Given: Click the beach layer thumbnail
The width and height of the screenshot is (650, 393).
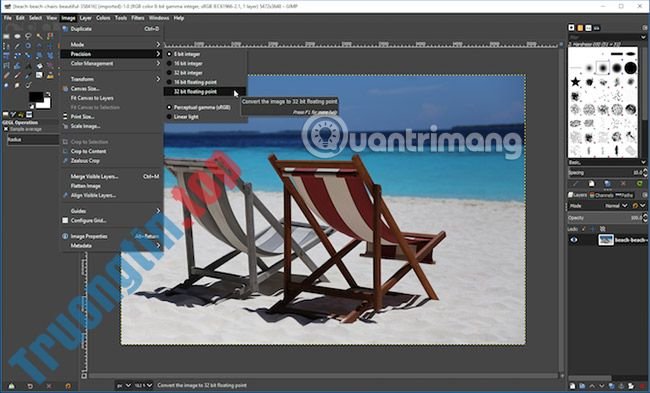Looking at the screenshot, I should pos(606,240).
